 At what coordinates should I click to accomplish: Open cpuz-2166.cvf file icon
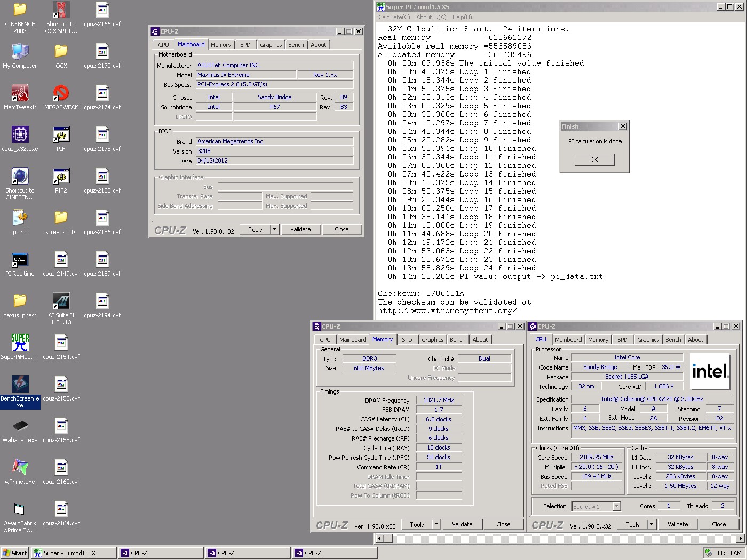(102, 10)
